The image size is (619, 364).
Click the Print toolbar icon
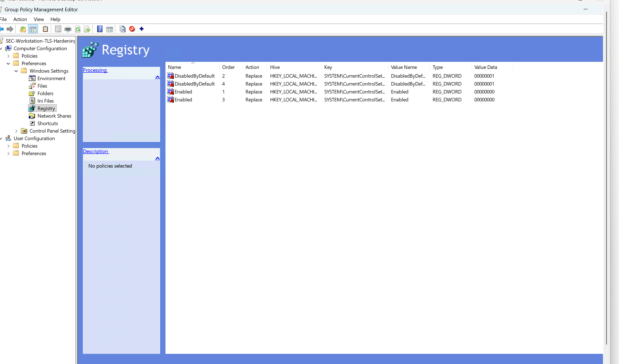(68, 29)
